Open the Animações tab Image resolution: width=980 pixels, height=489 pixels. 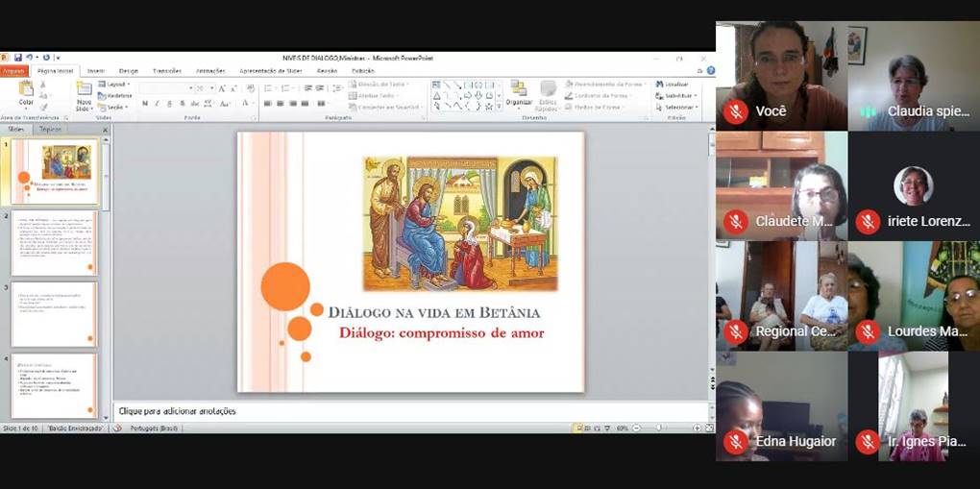(x=210, y=71)
